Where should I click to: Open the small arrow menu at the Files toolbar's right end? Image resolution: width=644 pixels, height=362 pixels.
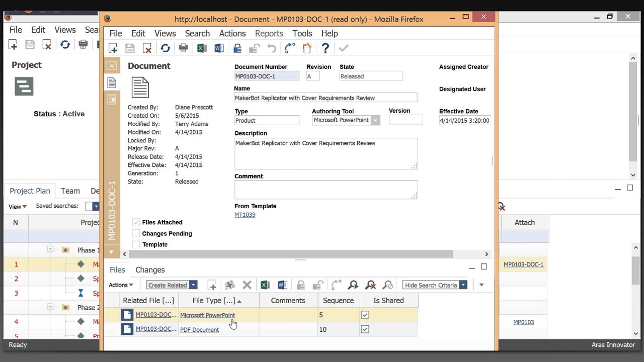pyautogui.click(x=481, y=285)
